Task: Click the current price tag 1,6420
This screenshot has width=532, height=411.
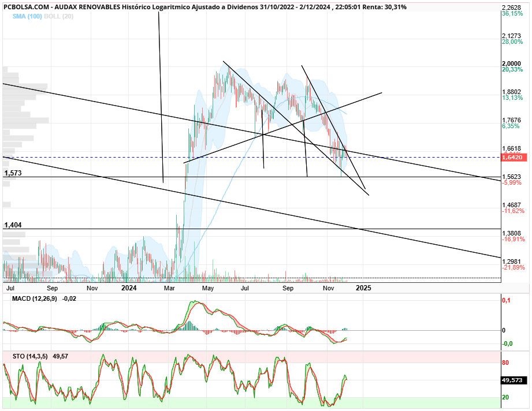Action: point(514,158)
